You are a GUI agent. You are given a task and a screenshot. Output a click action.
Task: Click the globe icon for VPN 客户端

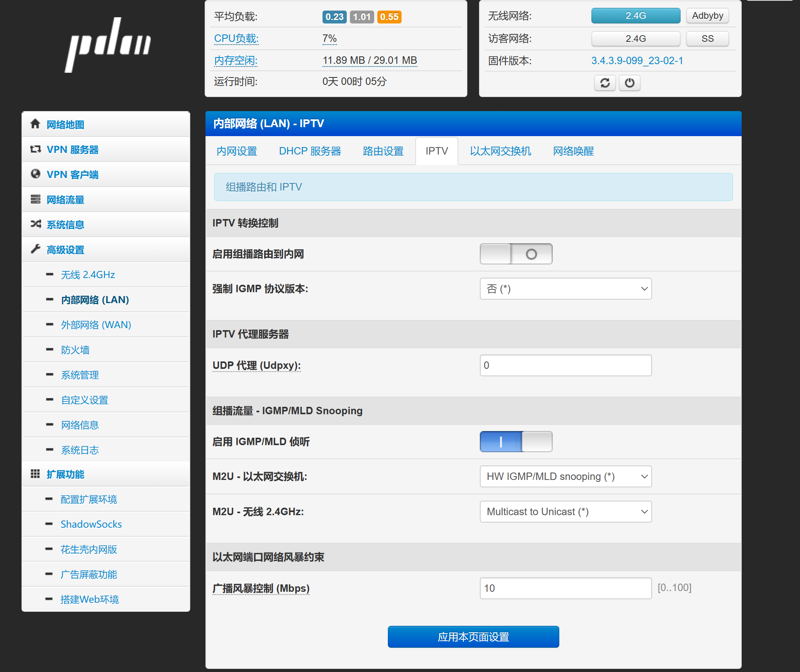pyautogui.click(x=35, y=174)
